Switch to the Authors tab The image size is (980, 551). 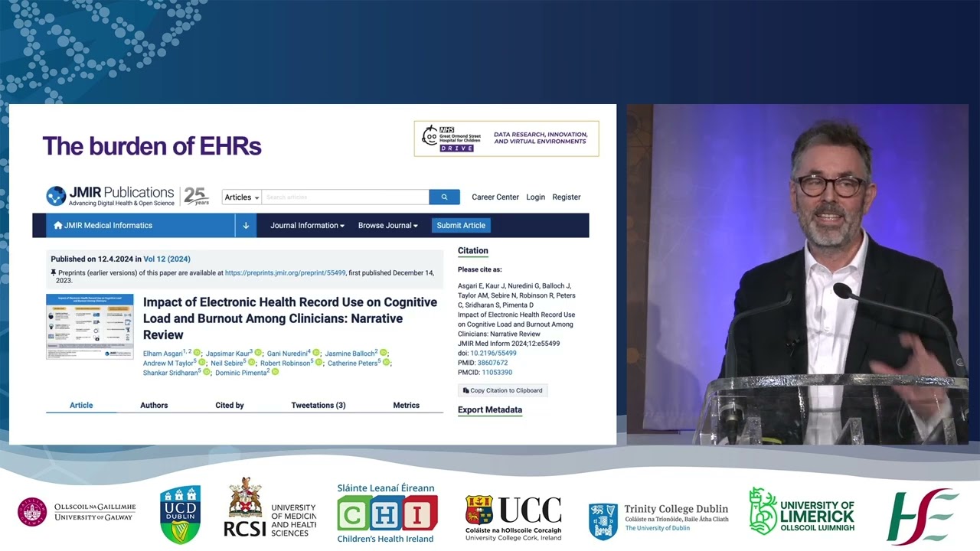[154, 406]
